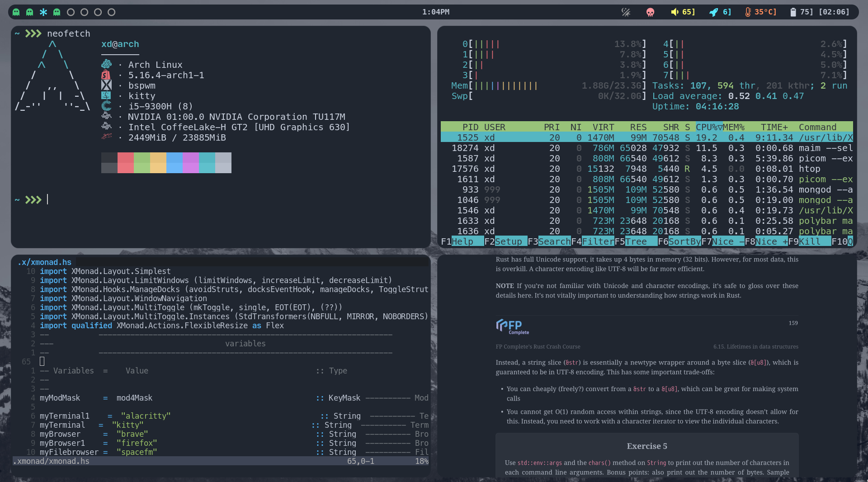Sort htop by PID column header

click(x=470, y=127)
